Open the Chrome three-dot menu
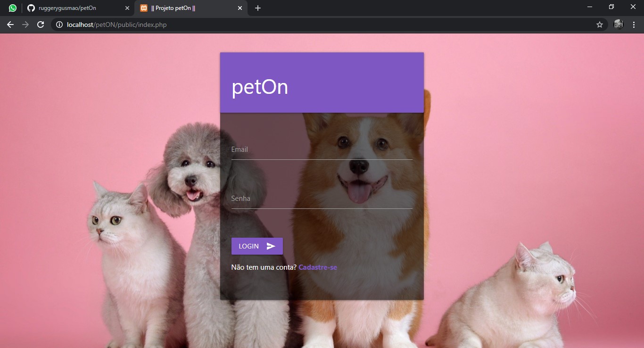Viewport: 644px width, 348px height. (x=634, y=25)
